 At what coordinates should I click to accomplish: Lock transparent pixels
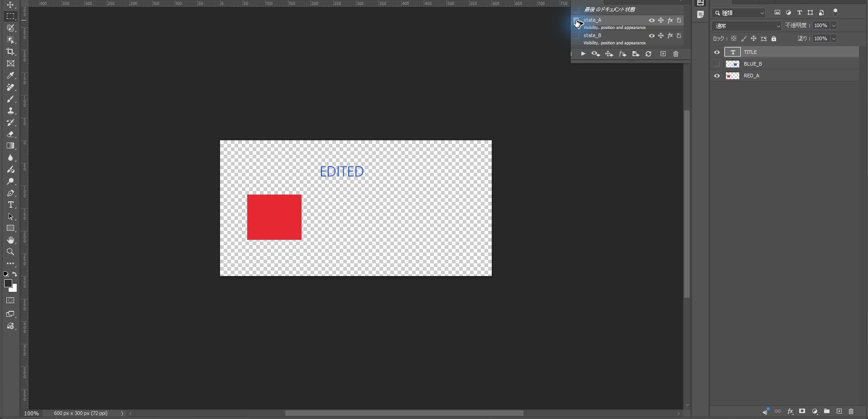click(x=734, y=38)
